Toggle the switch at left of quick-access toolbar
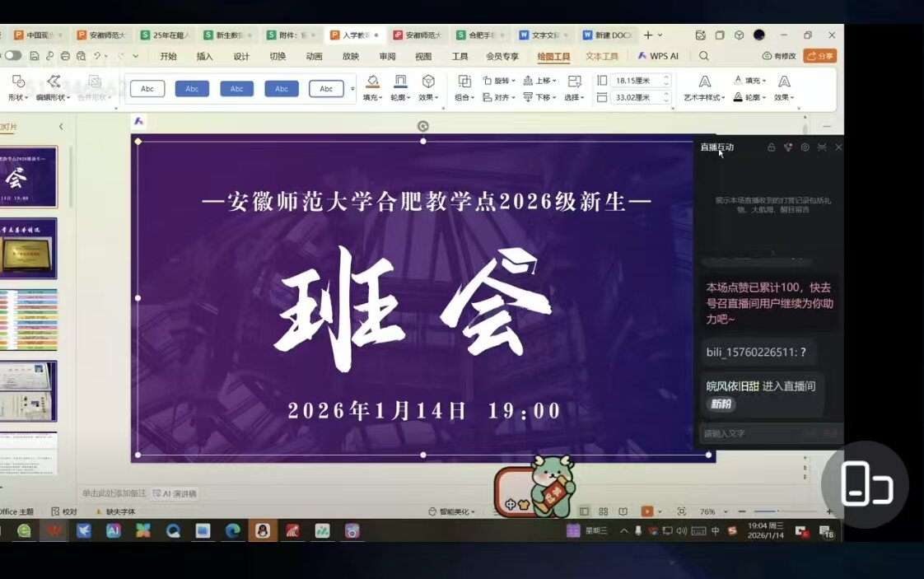Screen dimensions: 924x579 12,56
